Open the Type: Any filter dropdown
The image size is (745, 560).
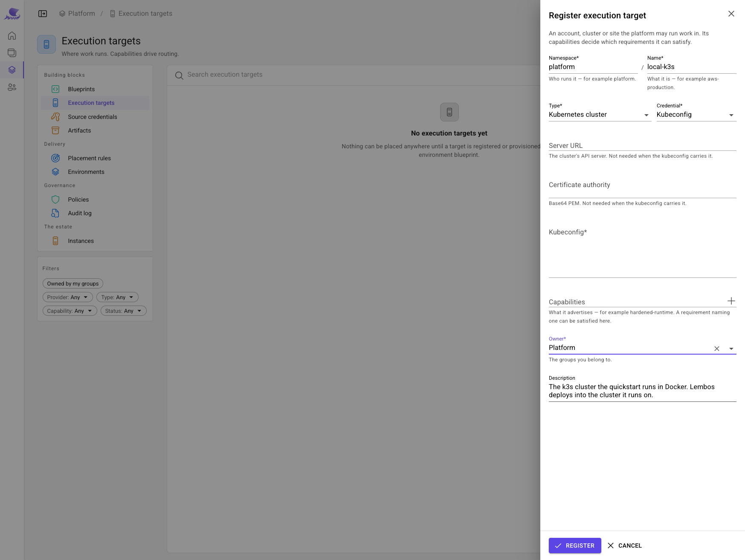[x=117, y=297]
